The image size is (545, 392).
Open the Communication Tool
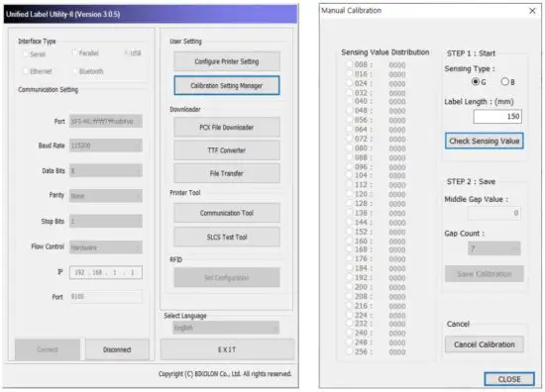227,213
